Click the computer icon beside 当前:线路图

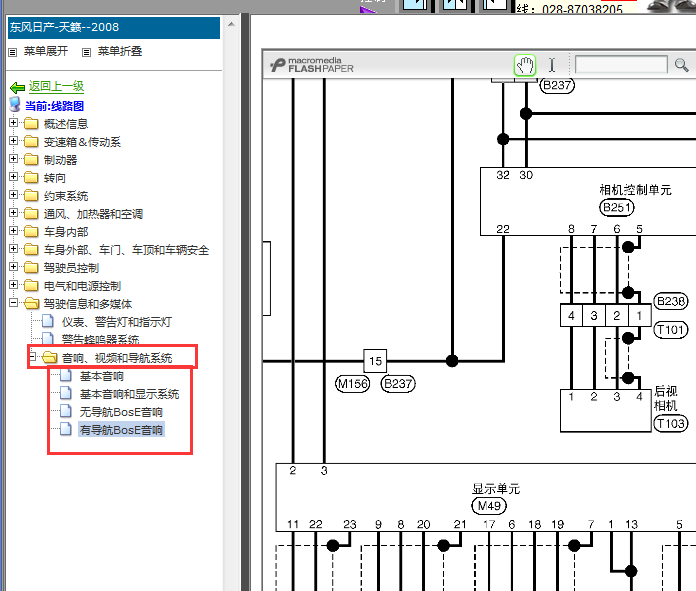click(x=15, y=105)
